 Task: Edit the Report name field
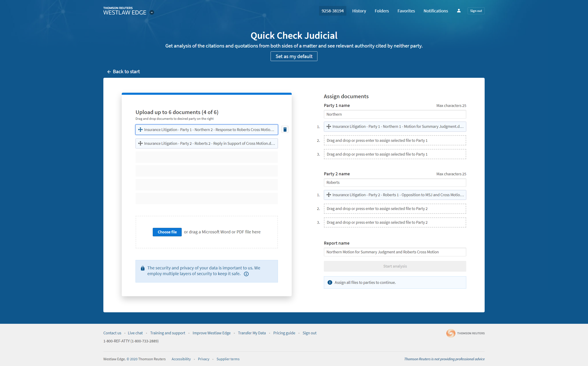395,252
